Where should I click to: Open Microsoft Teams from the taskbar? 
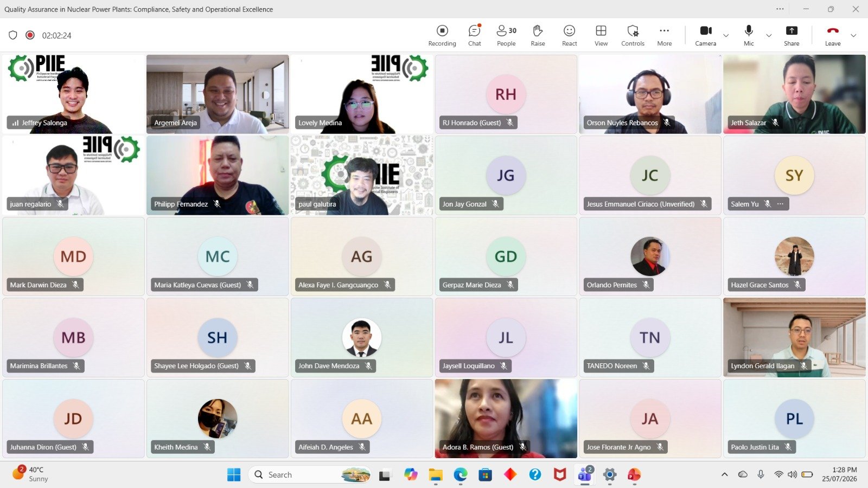(585, 474)
